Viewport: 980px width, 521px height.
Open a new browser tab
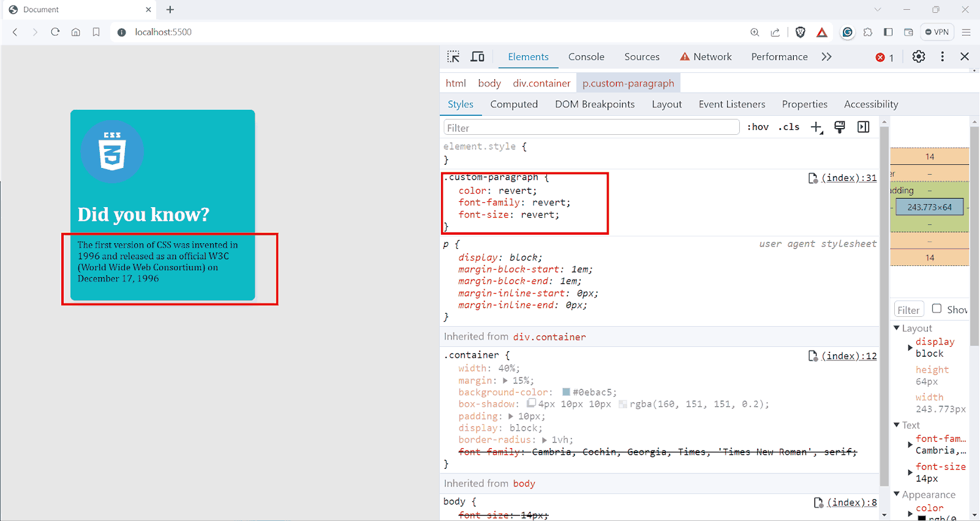pyautogui.click(x=170, y=9)
